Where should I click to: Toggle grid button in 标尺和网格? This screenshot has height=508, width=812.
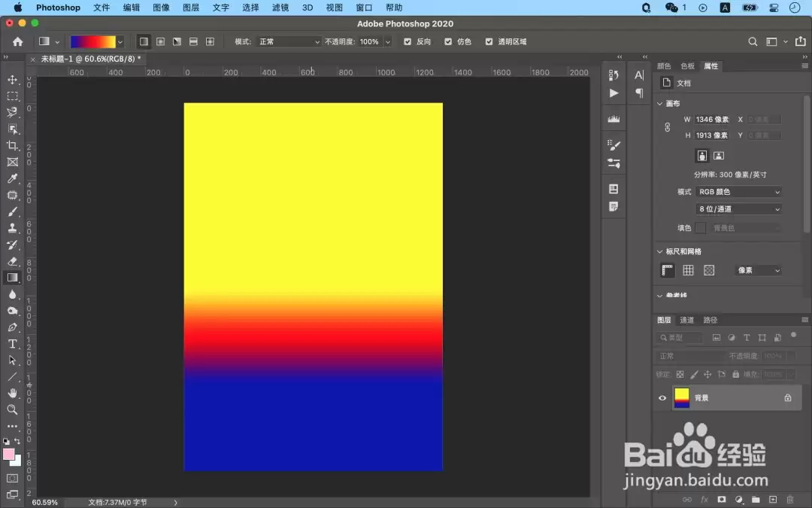[x=688, y=270]
